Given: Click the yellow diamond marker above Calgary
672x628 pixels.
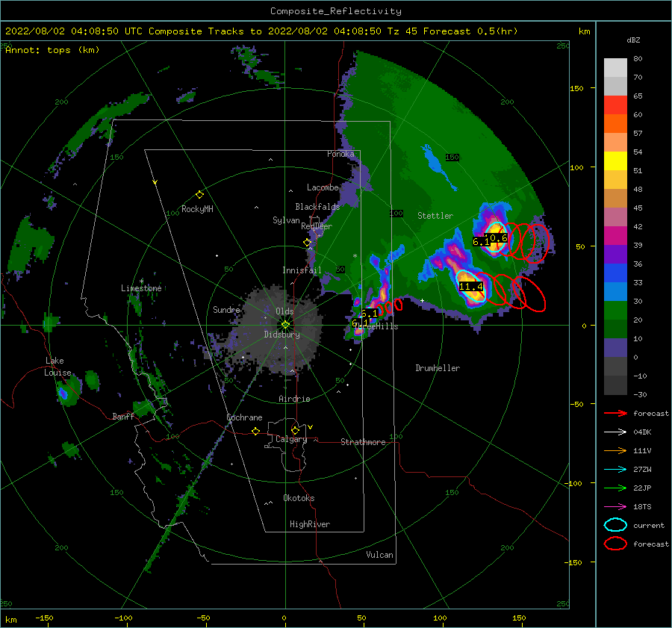Looking at the screenshot, I should pos(295,430).
